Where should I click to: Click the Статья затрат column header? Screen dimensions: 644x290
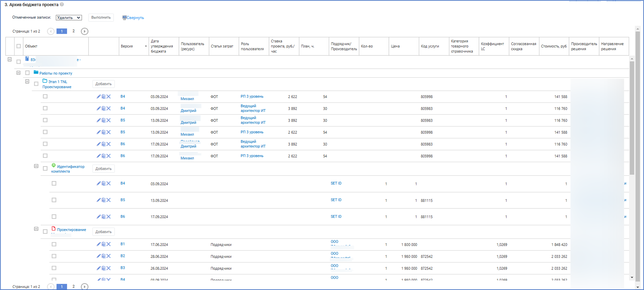coord(224,46)
